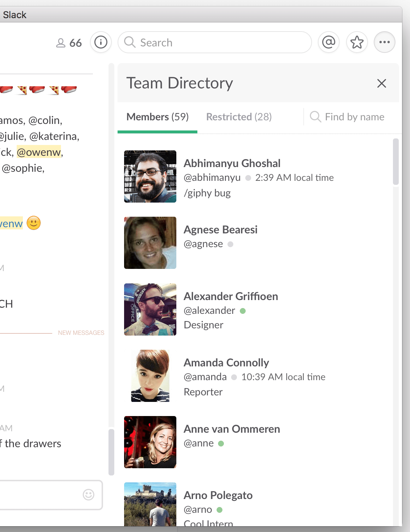The image size is (410, 532).
Task: Click Arno Polegato's profile photo
Action: (x=150, y=505)
